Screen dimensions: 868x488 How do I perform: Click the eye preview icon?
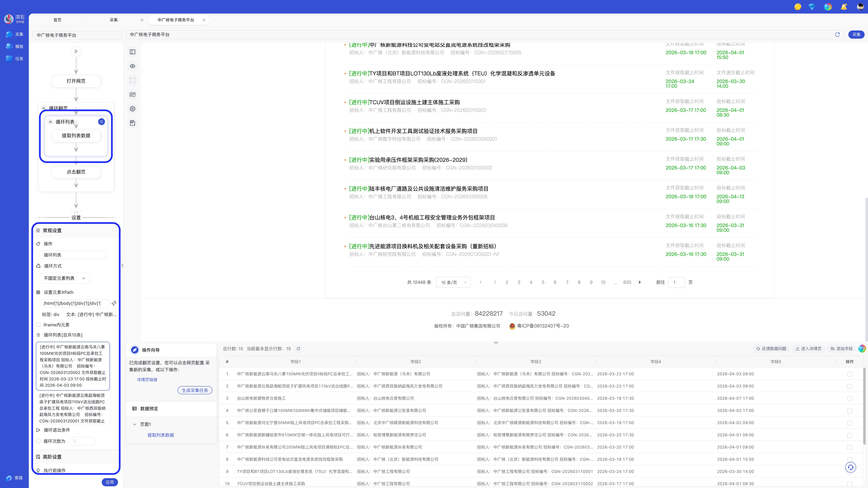(132, 66)
